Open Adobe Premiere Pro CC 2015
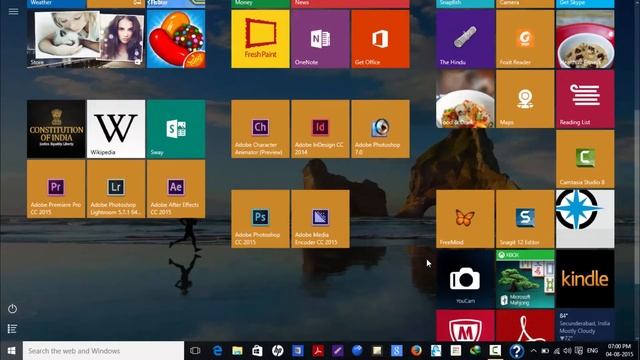This screenshot has height=360, width=640. tap(56, 189)
